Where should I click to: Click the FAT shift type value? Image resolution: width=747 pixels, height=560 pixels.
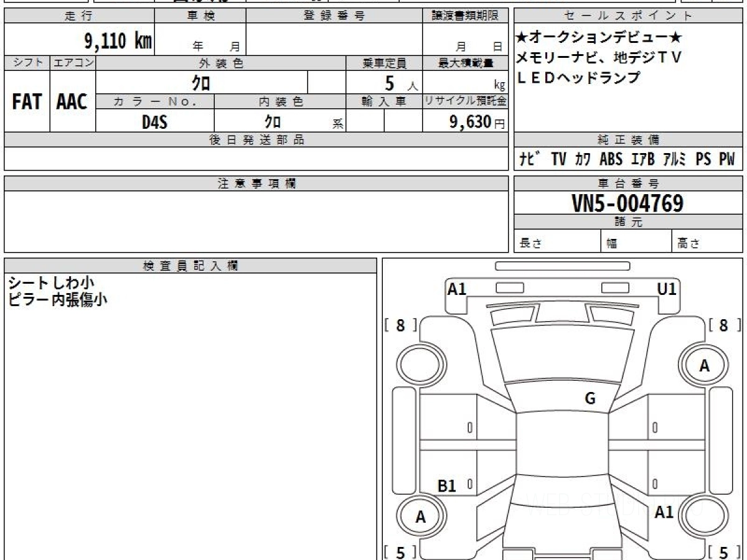coord(26,102)
